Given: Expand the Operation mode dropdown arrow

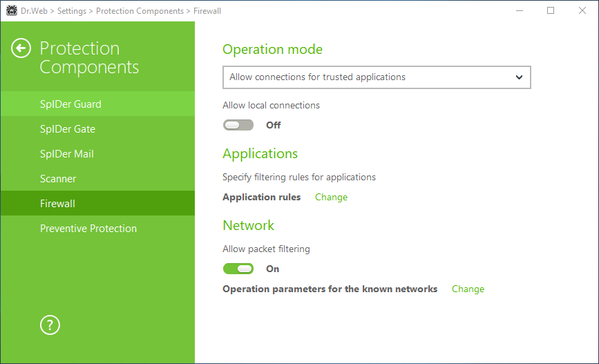Looking at the screenshot, I should (519, 77).
